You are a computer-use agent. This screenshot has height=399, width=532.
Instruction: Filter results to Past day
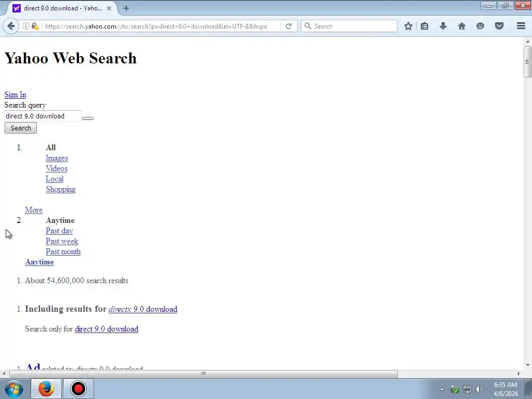coord(59,231)
